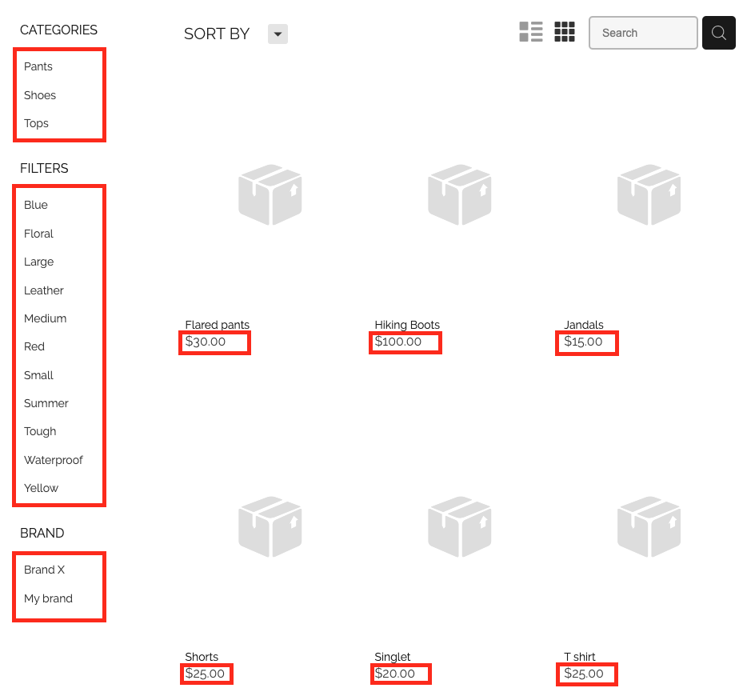Apply the Floral filter
The height and width of the screenshot is (700, 751).
coord(39,234)
